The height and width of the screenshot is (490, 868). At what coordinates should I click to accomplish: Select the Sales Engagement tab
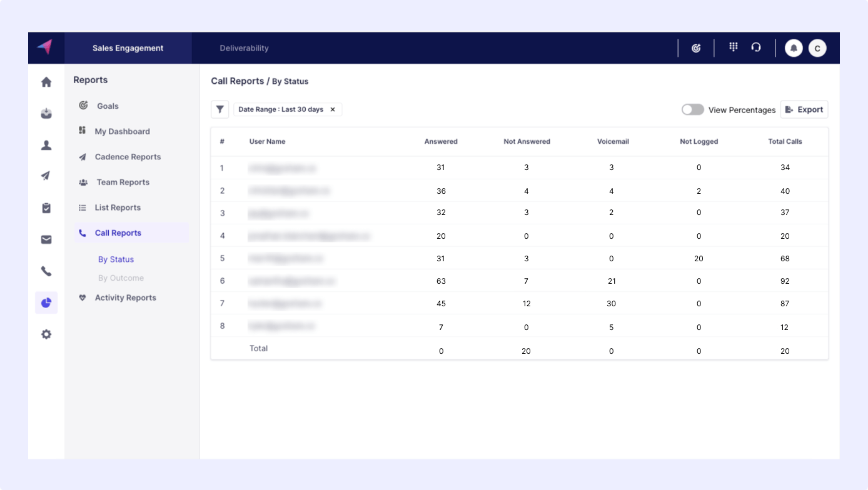128,48
